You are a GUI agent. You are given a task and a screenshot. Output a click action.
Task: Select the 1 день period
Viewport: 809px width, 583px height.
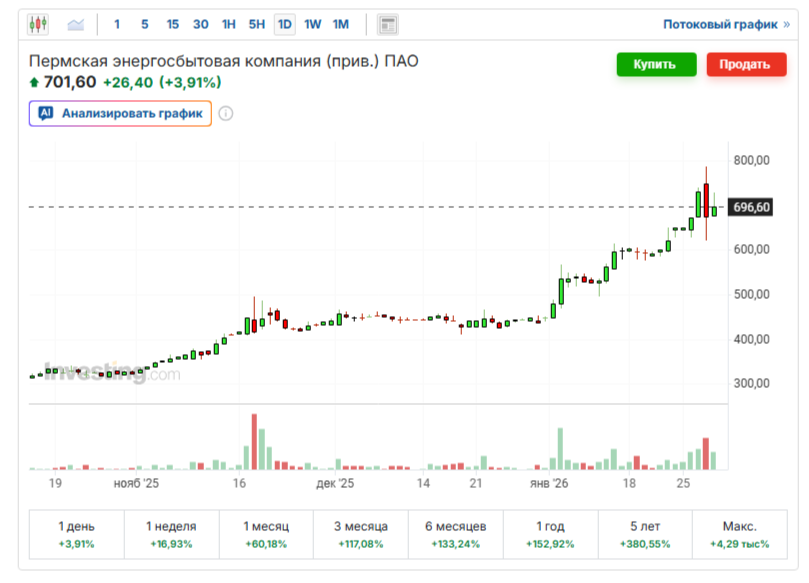(x=76, y=535)
